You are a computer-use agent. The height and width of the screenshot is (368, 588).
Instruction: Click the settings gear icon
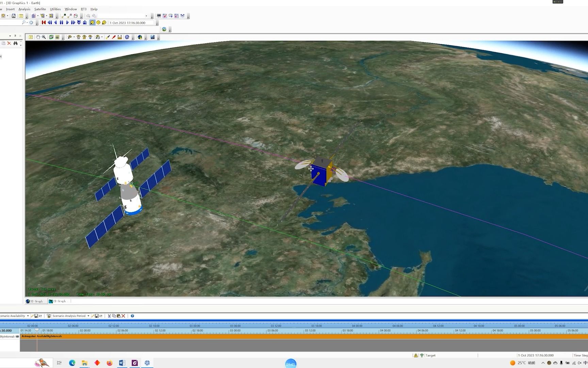[31, 22]
